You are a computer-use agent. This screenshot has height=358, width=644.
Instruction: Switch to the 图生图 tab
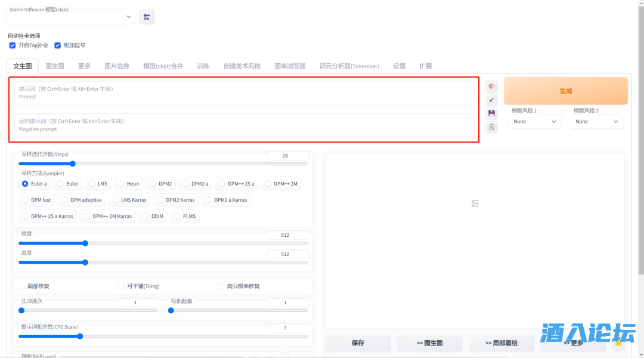[x=55, y=66]
